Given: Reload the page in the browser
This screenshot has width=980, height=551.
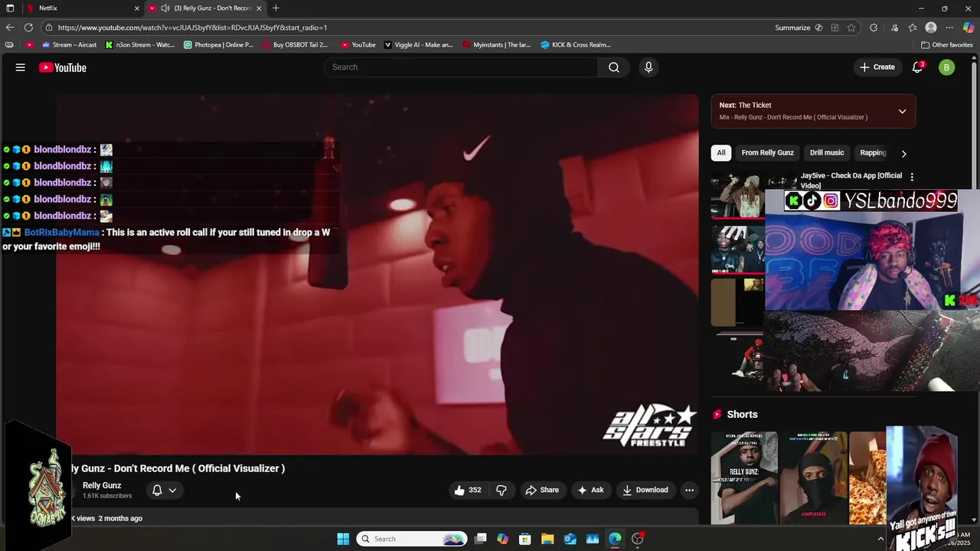Looking at the screenshot, I should pos(28,28).
